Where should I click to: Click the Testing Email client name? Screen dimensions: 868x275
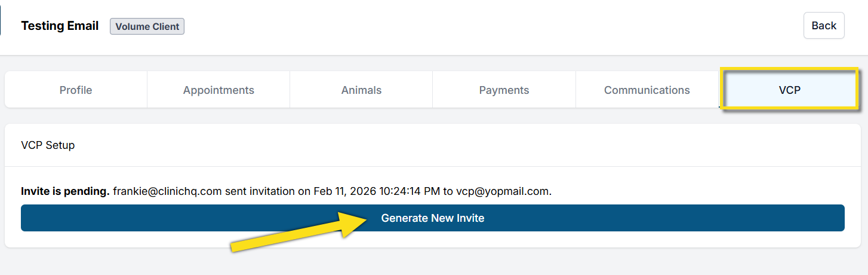pyautogui.click(x=60, y=26)
